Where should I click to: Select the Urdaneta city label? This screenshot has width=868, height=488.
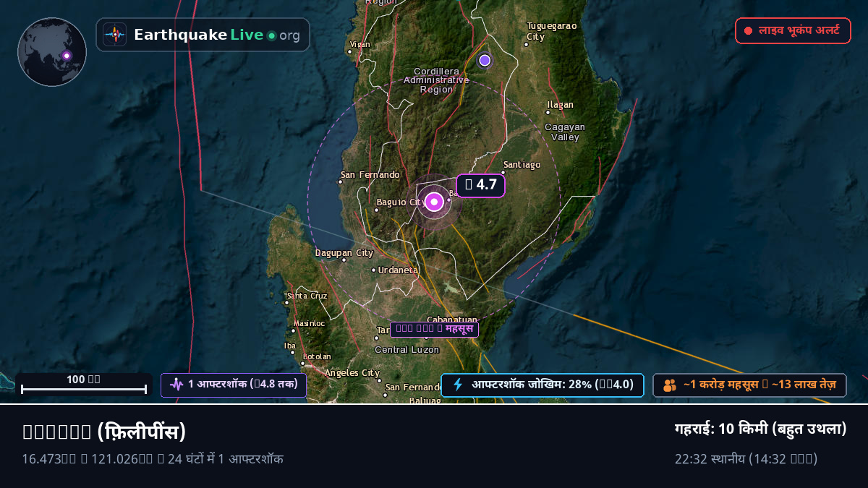pos(398,270)
